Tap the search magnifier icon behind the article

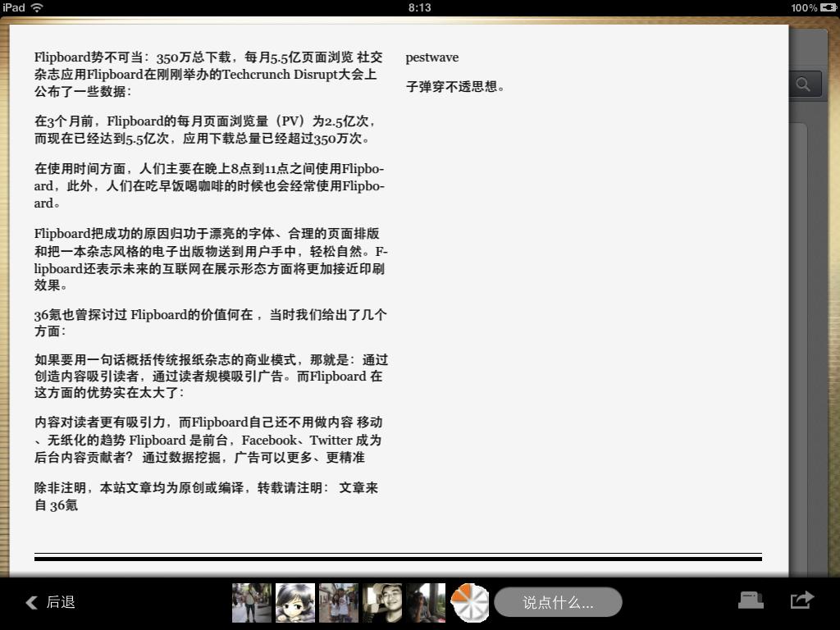(803, 84)
